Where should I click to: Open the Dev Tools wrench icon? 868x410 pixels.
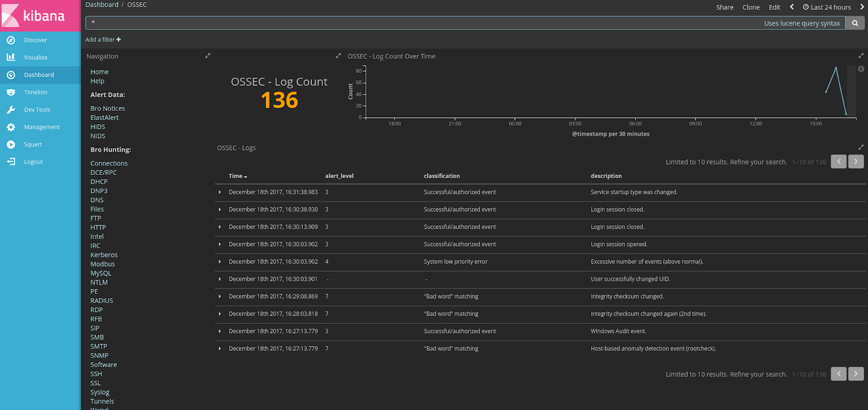click(x=11, y=110)
